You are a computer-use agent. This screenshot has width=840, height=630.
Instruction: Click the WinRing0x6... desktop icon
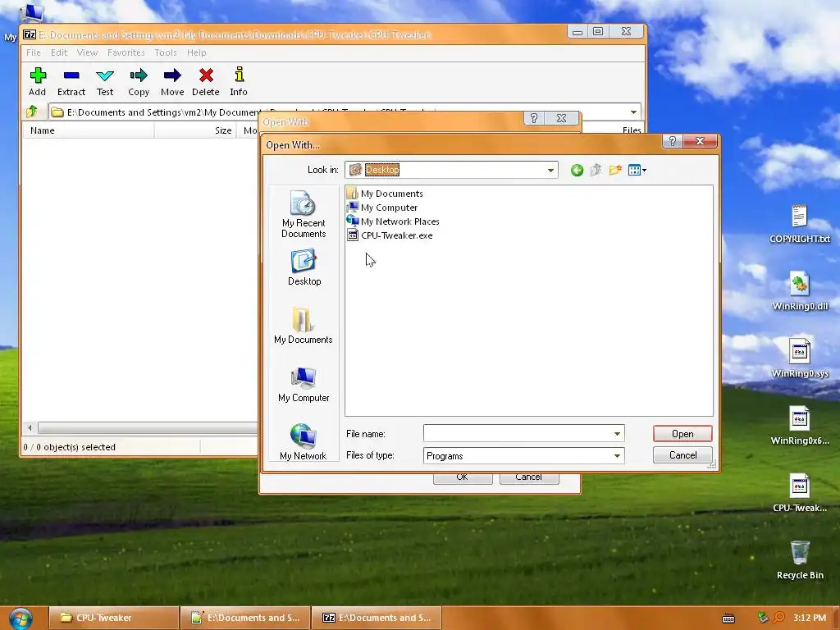point(800,426)
